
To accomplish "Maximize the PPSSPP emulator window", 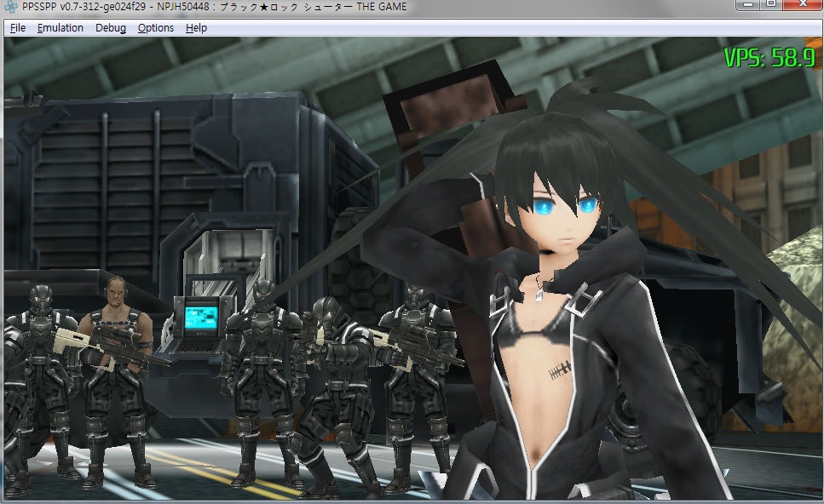I will tap(770, 5).
